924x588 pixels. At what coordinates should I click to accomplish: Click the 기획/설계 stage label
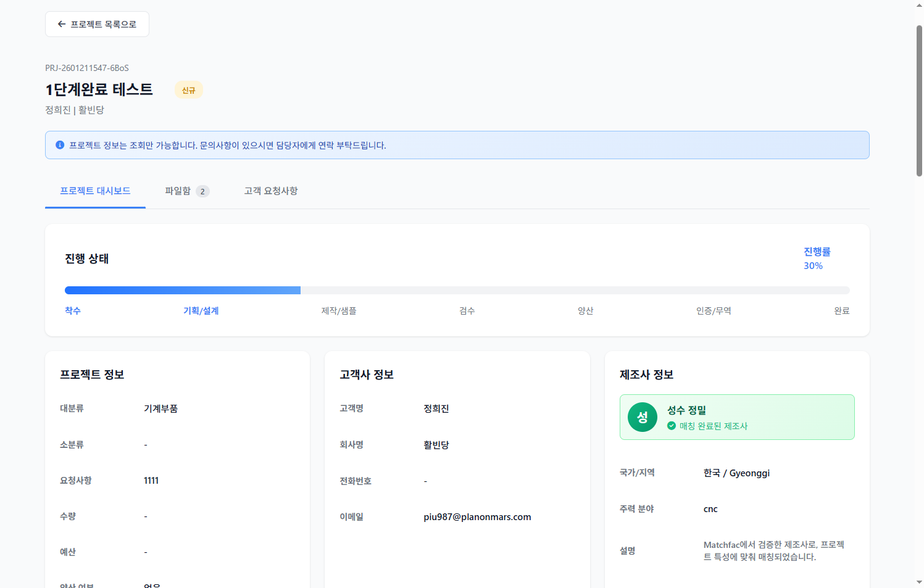coord(201,310)
